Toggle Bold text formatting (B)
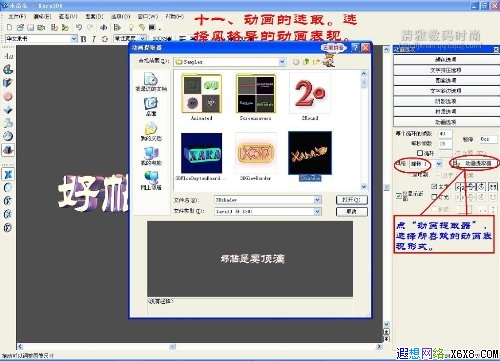The width and height of the screenshot is (500, 361). tap(84, 39)
